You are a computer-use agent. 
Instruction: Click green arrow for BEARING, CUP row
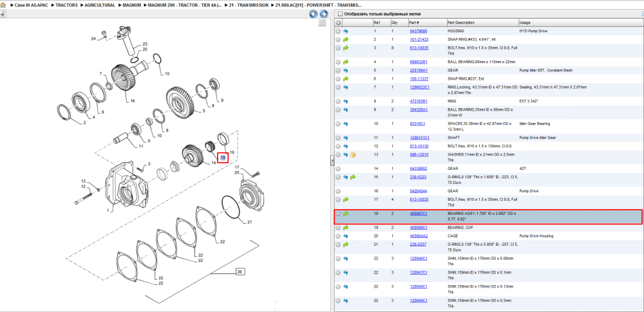click(345, 228)
